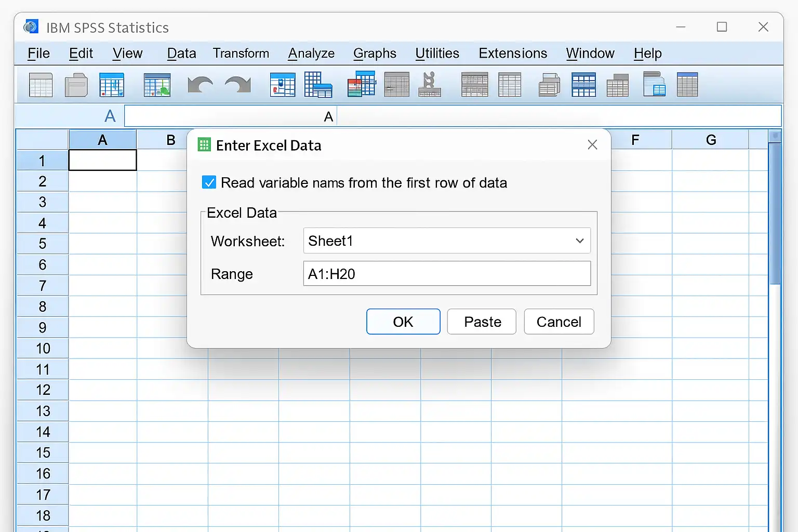Open the Analyze menu
This screenshot has height=532, width=798.
click(x=311, y=54)
